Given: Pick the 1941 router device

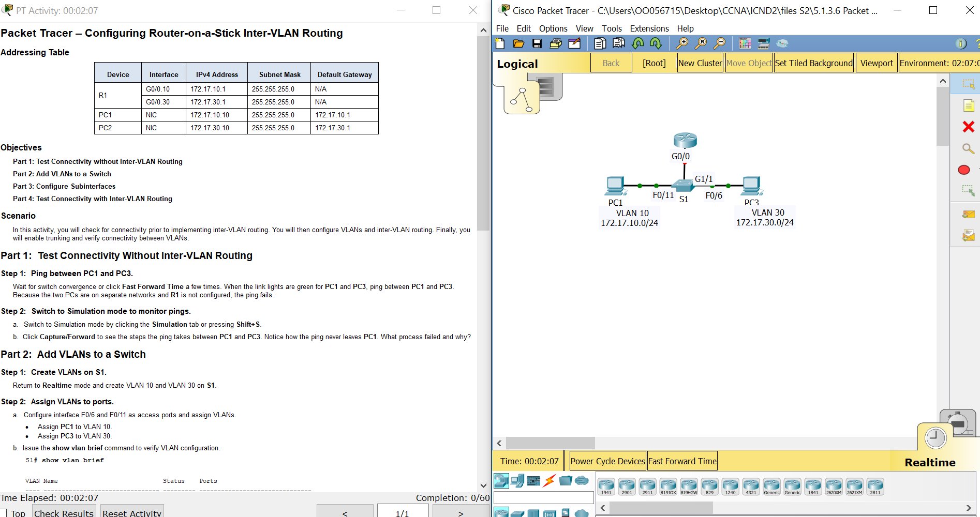Looking at the screenshot, I should click(x=606, y=486).
